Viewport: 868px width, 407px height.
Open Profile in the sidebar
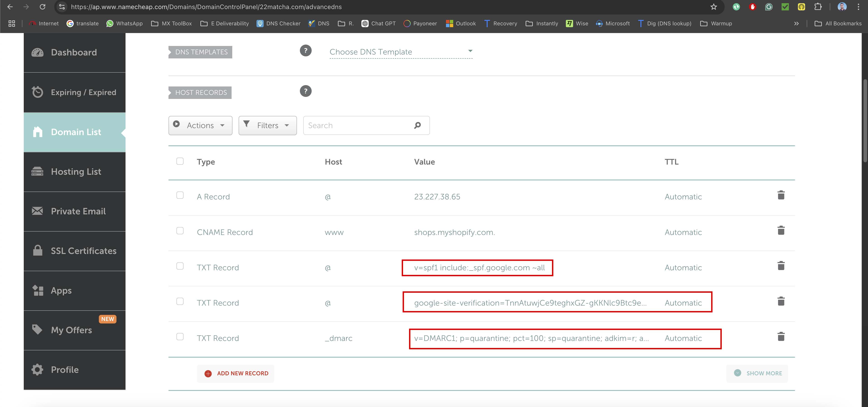click(74, 370)
